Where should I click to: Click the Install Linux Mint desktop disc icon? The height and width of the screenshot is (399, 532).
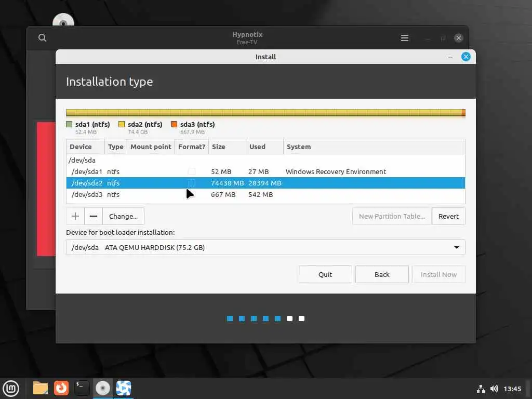(63, 20)
